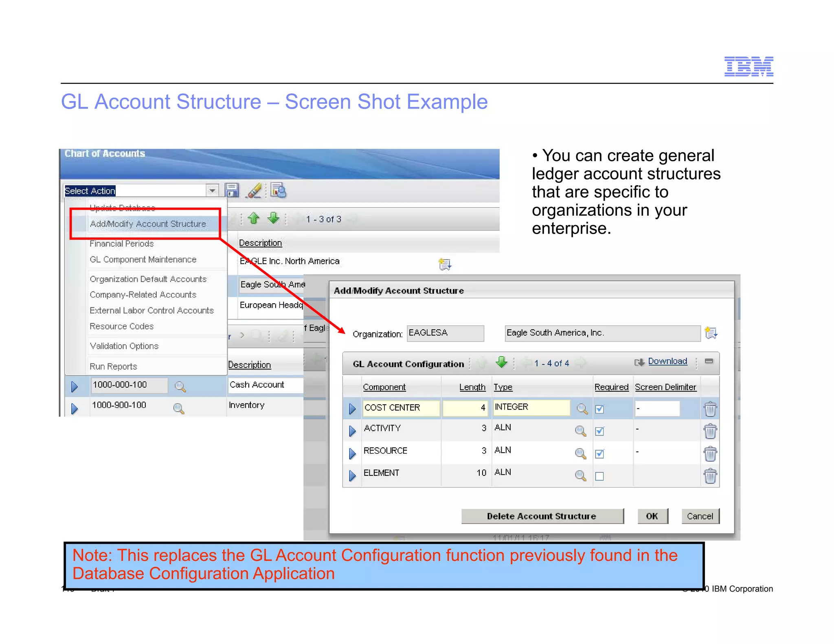
Task: Choose Validation Options menu entry
Action: pos(124,346)
